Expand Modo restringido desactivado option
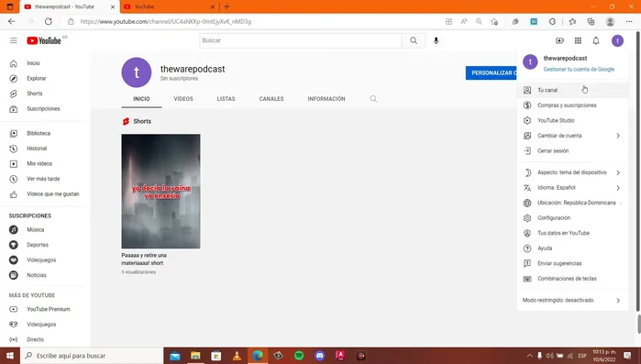 click(573, 300)
